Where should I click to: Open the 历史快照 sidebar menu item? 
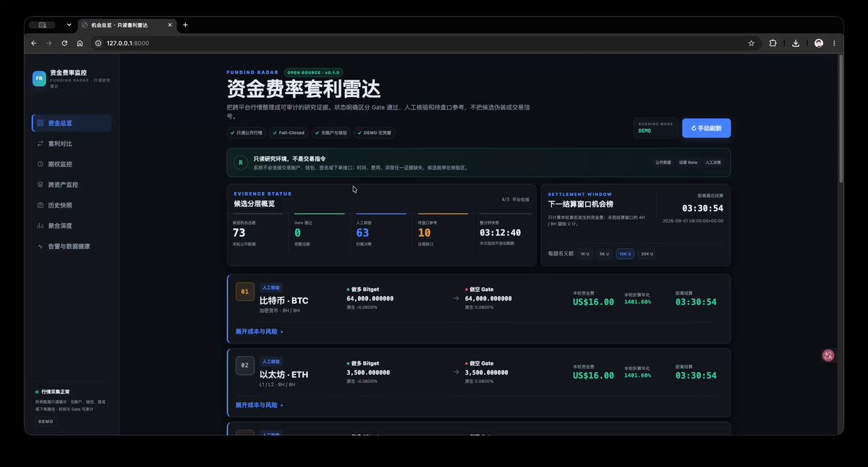72,205
